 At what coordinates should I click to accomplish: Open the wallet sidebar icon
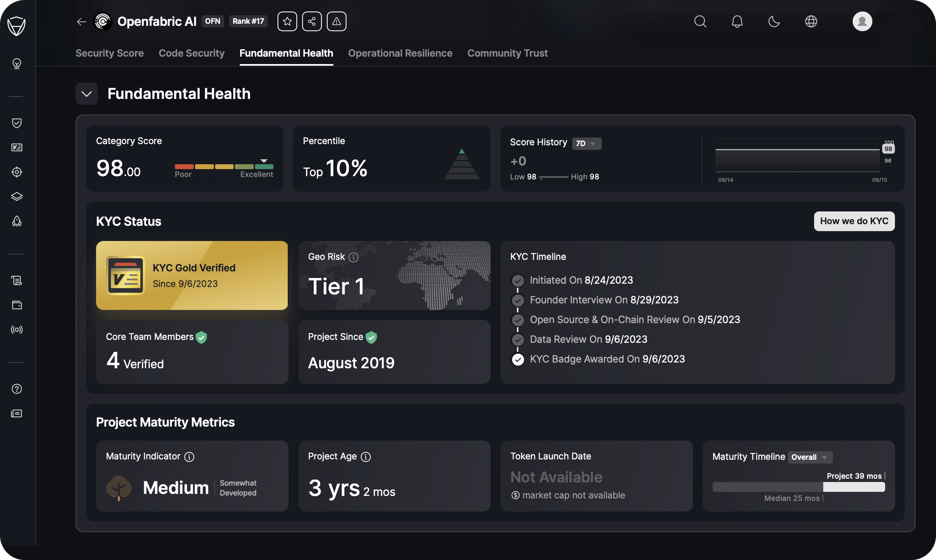pos(17,305)
